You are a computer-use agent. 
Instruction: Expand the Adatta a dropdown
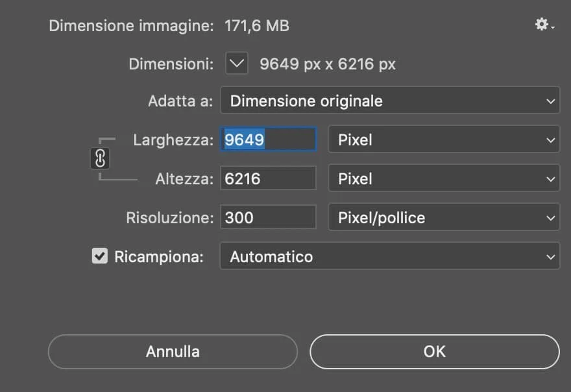tap(390, 100)
